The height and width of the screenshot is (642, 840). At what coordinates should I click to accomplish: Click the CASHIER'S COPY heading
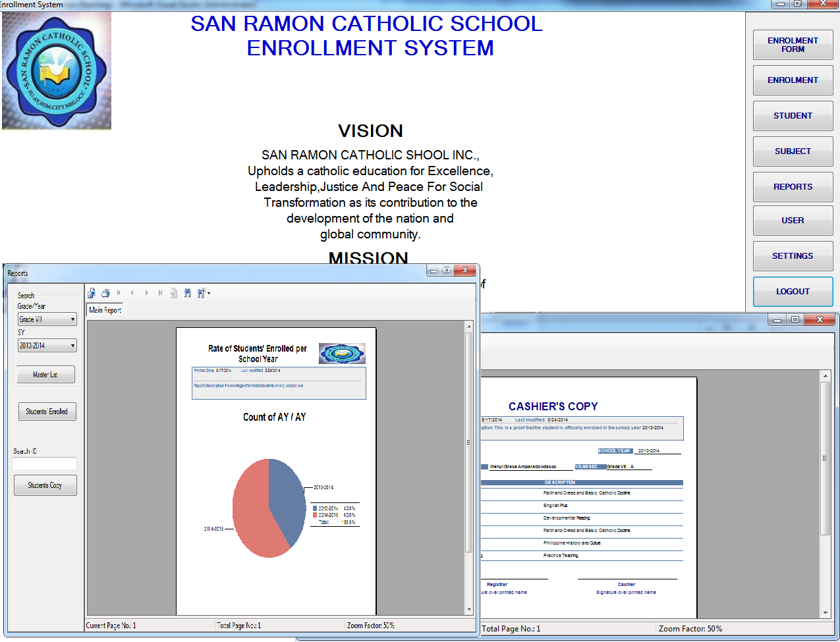coord(553,406)
